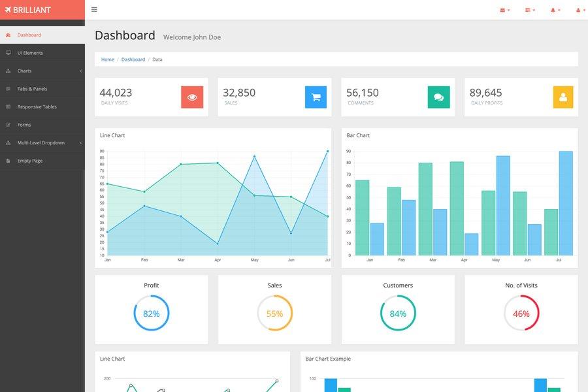The height and width of the screenshot is (392, 588).
Task: Toggle the sidebar with the hamburger icon
Action: pyautogui.click(x=93, y=9)
